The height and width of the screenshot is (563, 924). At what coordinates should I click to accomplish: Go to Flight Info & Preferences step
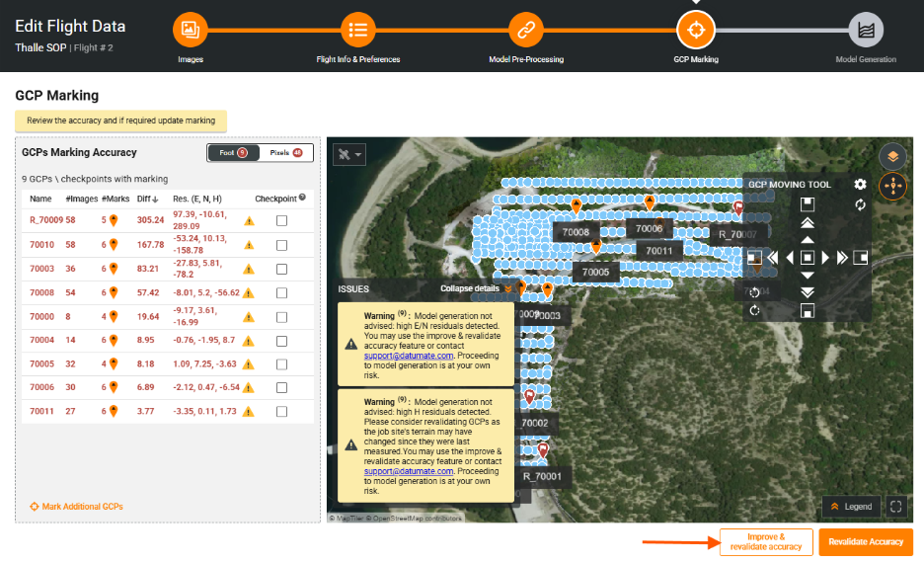pos(358,30)
